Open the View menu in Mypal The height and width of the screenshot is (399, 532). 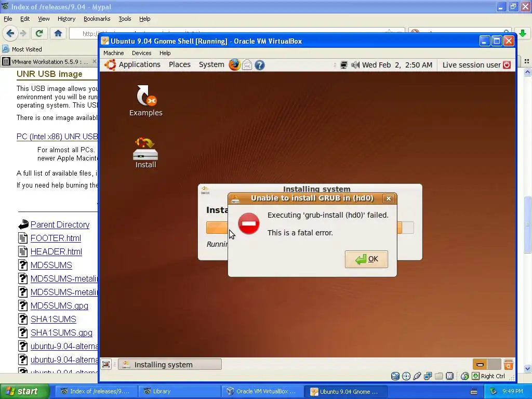(44, 19)
